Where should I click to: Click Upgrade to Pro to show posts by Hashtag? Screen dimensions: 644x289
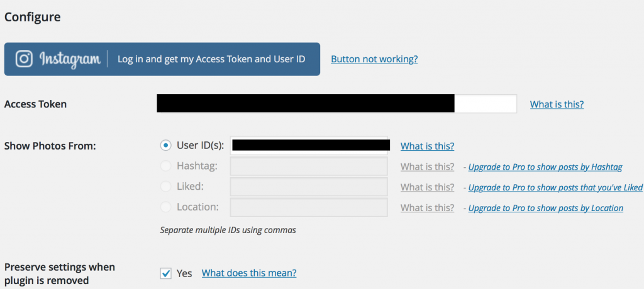[x=545, y=167]
